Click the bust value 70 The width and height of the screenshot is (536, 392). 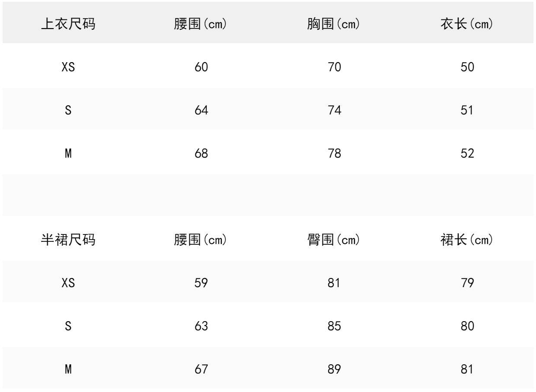point(334,67)
